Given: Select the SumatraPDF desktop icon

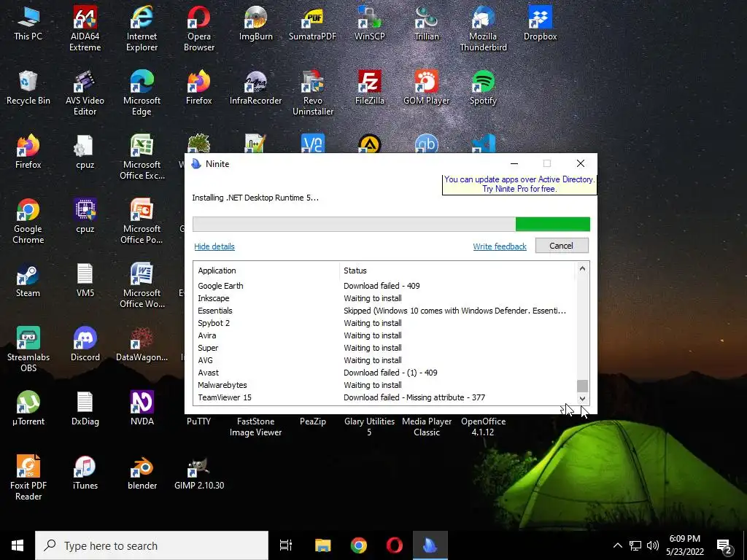Looking at the screenshot, I should 312,24.
